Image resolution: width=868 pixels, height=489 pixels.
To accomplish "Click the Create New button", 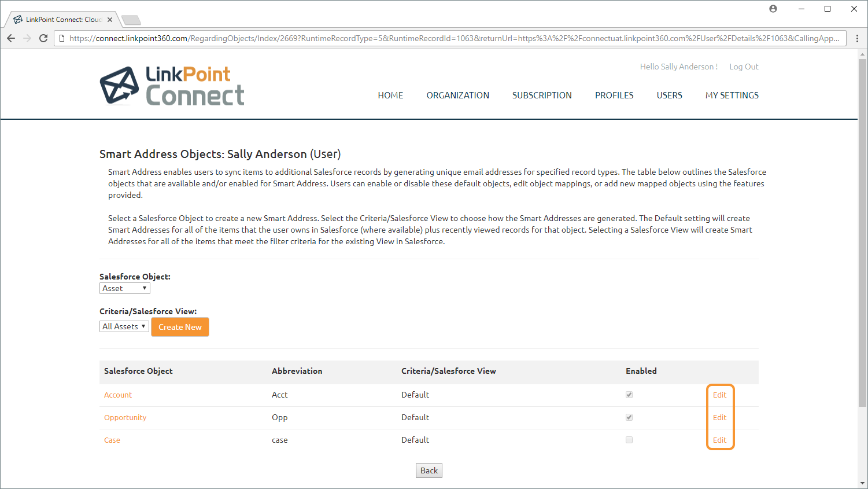I will pos(180,327).
